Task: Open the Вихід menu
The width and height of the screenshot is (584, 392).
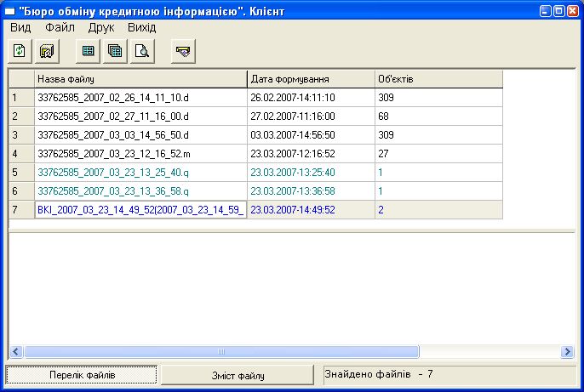Action: click(x=142, y=27)
